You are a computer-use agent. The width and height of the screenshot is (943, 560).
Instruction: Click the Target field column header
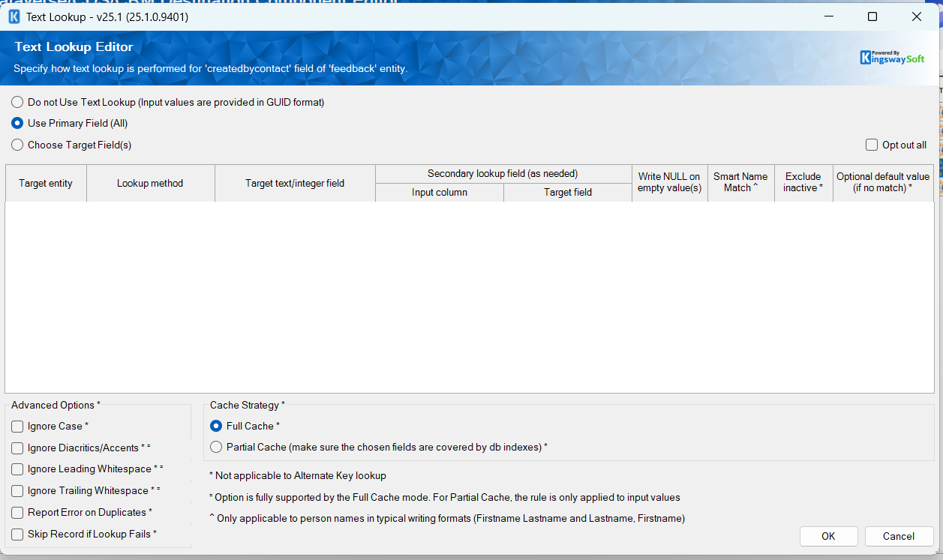tap(568, 193)
